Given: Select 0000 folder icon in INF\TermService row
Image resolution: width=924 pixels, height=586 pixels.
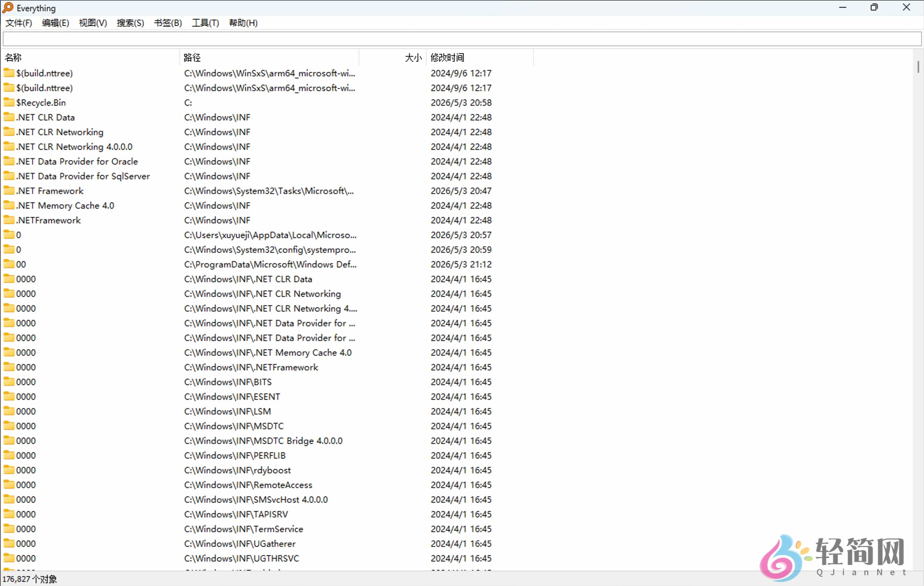Looking at the screenshot, I should pyautogui.click(x=9, y=529).
